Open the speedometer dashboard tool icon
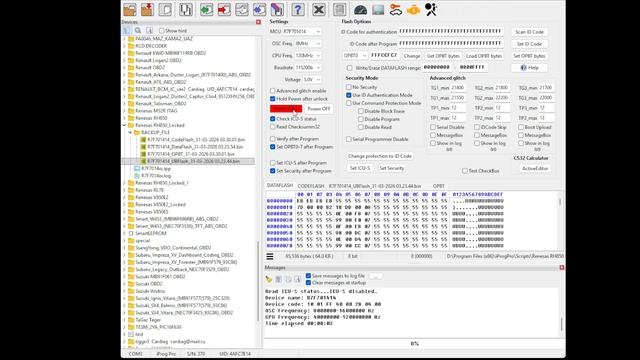This screenshot has width=640, height=360. click(360, 9)
